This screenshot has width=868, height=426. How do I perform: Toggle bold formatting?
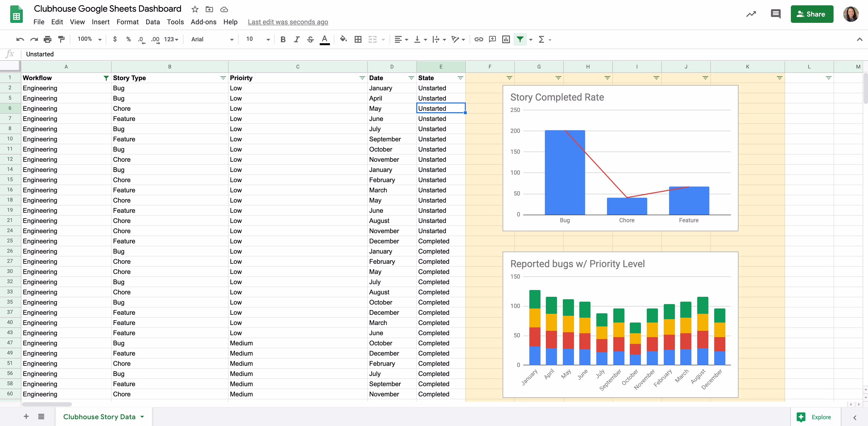coord(283,39)
